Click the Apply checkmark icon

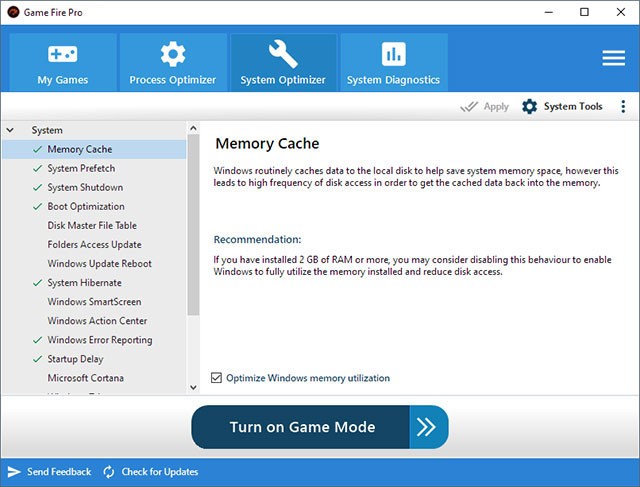468,107
